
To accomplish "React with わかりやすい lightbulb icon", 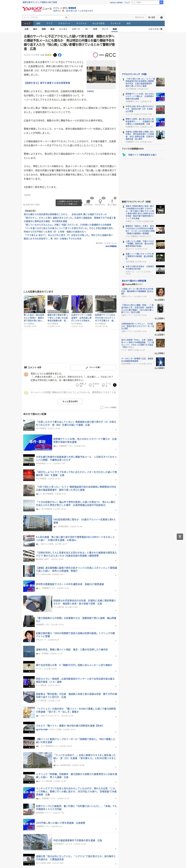I will click(x=100, y=202).
